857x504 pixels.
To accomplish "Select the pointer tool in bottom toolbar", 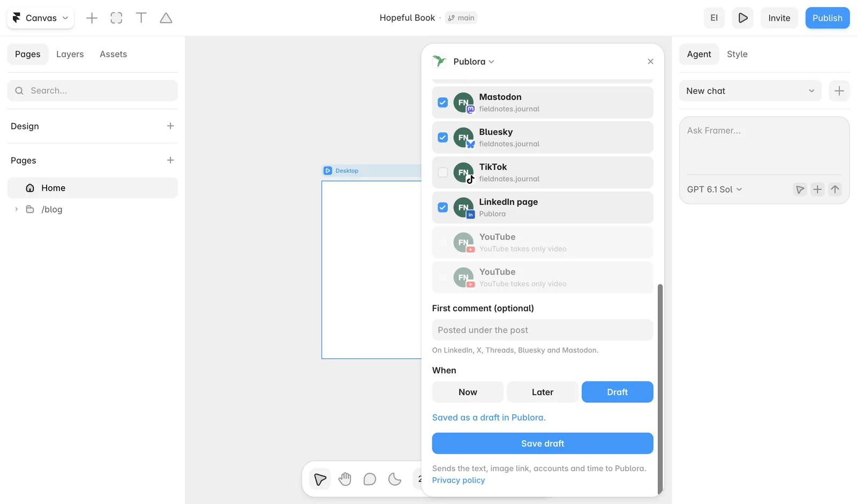I will tap(320, 479).
